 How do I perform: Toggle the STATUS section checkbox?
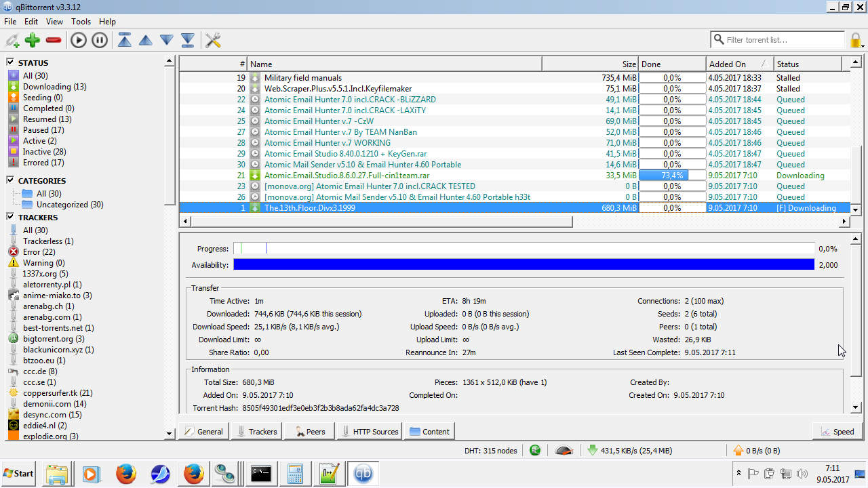(x=11, y=62)
